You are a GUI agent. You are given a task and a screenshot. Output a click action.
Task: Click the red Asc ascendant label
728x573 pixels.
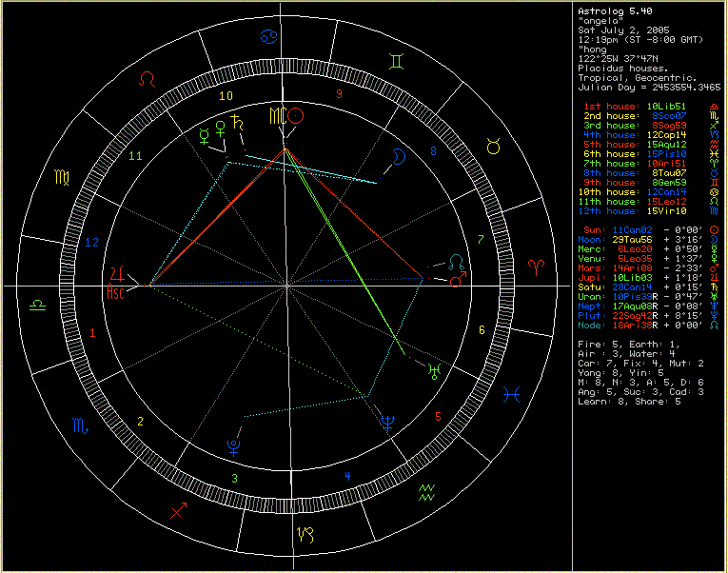[115, 291]
